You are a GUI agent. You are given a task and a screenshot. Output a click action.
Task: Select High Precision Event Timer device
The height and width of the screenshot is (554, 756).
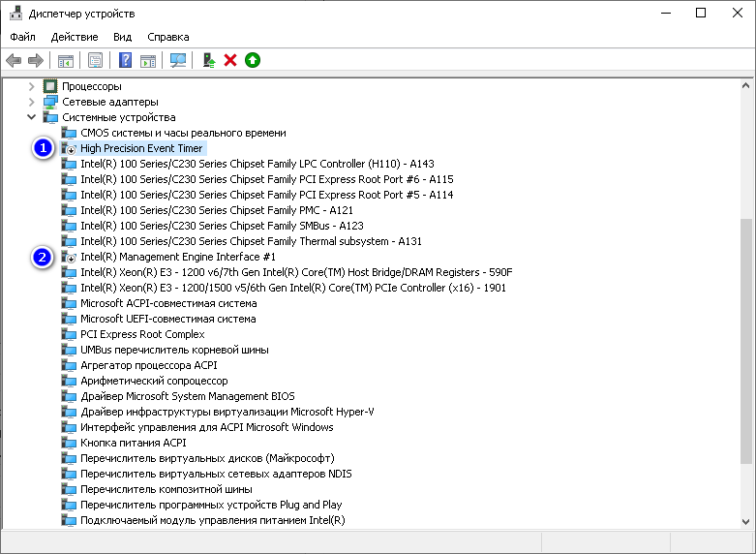[x=141, y=148]
